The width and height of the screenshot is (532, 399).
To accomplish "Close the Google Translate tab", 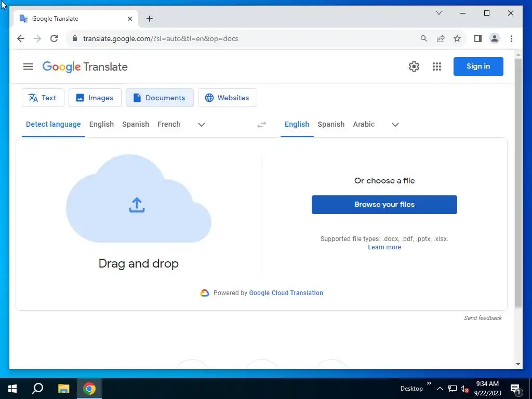I will [x=129, y=19].
